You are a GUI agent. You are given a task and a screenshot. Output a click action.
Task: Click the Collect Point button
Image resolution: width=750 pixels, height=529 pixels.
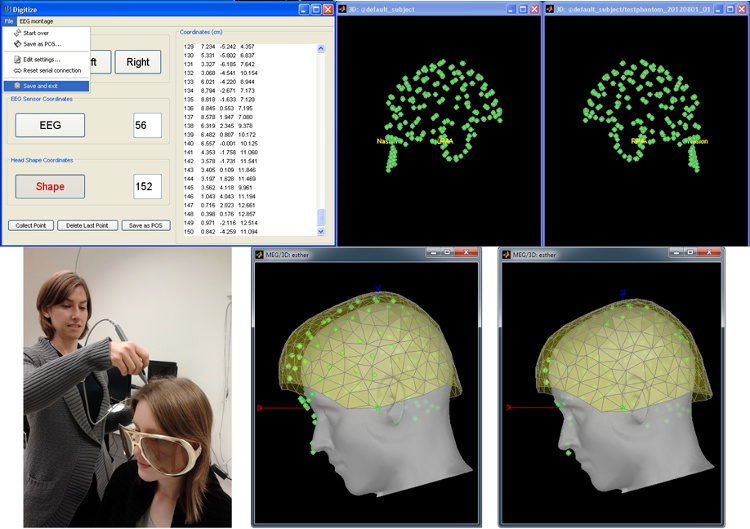(x=29, y=225)
